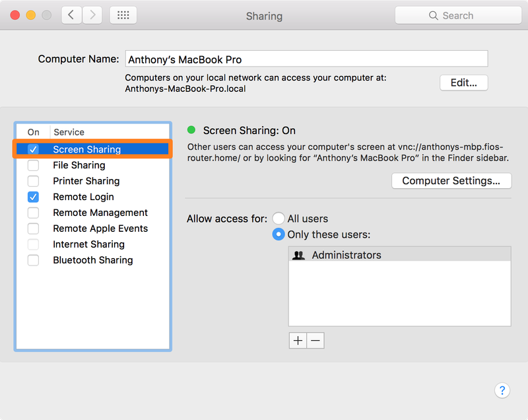The image size is (528, 420).
Task: Open Computer Settings...
Action: pos(451,181)
